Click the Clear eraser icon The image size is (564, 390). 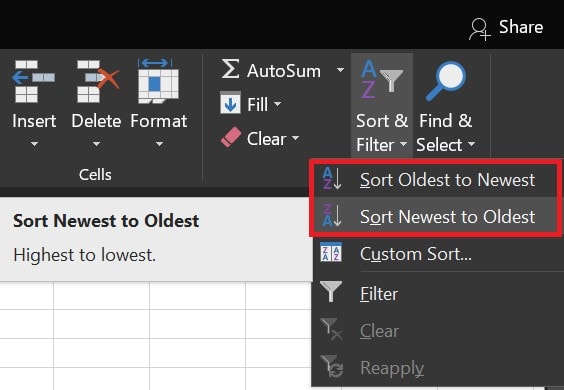pyautogui.click(x=231, y=137)
